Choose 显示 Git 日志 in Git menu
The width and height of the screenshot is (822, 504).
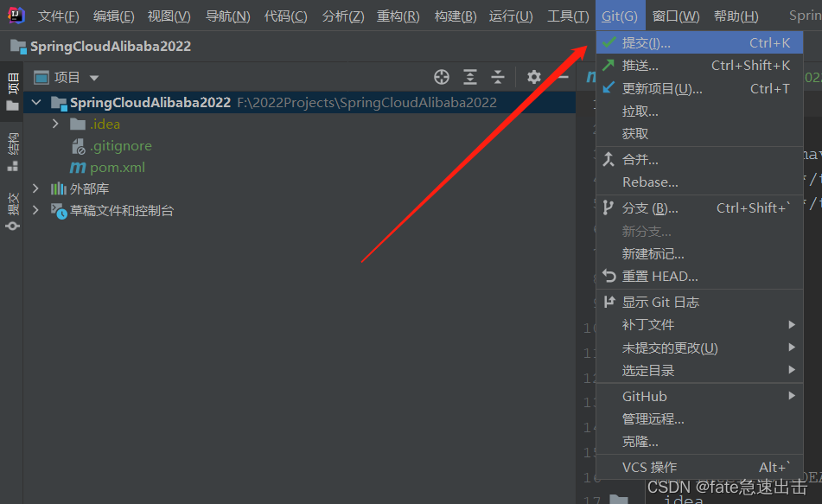(x=699, y=302)
